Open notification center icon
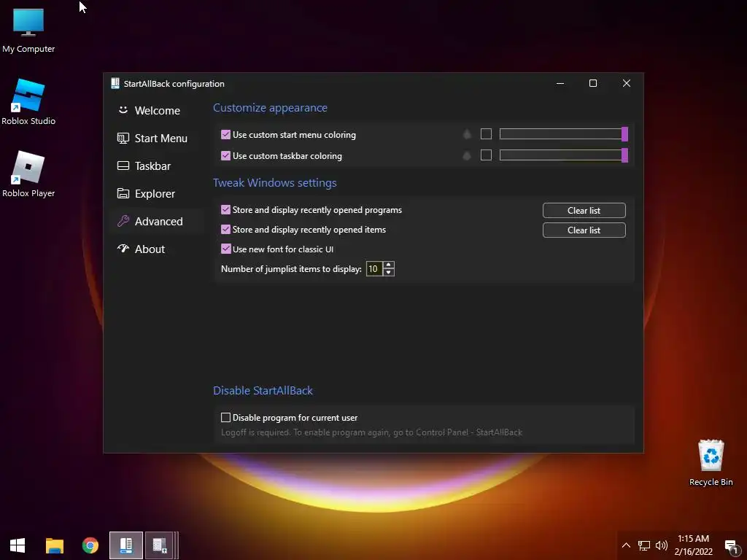The height and width of the screenshot is (560, 747). [731, 546]
